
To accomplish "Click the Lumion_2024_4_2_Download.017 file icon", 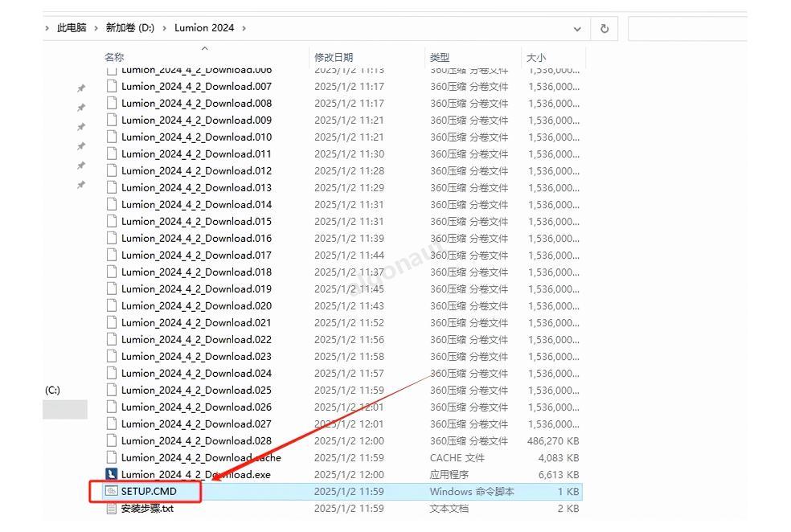I will coord(112,255).
